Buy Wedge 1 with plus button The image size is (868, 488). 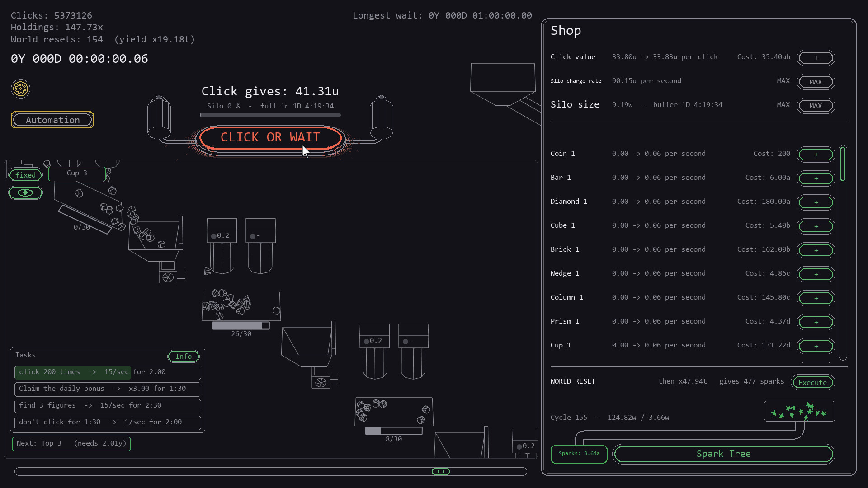(816, 274)
